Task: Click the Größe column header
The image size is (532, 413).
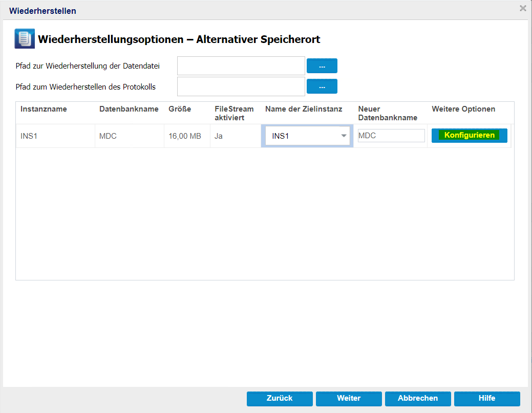Action: [x=180, y=109]
